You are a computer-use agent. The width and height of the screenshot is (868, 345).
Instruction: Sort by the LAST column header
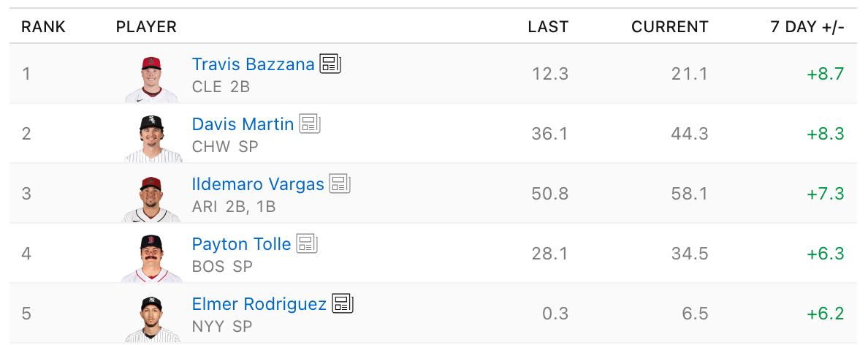coord(548,27)
